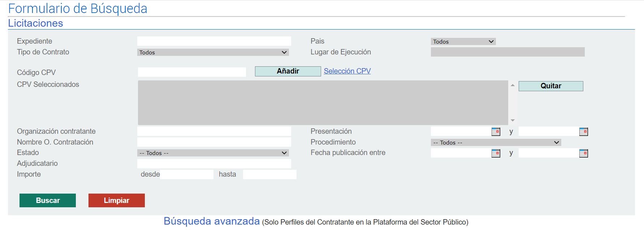Open calendar for Presentación start date
Viewport: 644px width, 230px height.
click(x=496, y=132)
